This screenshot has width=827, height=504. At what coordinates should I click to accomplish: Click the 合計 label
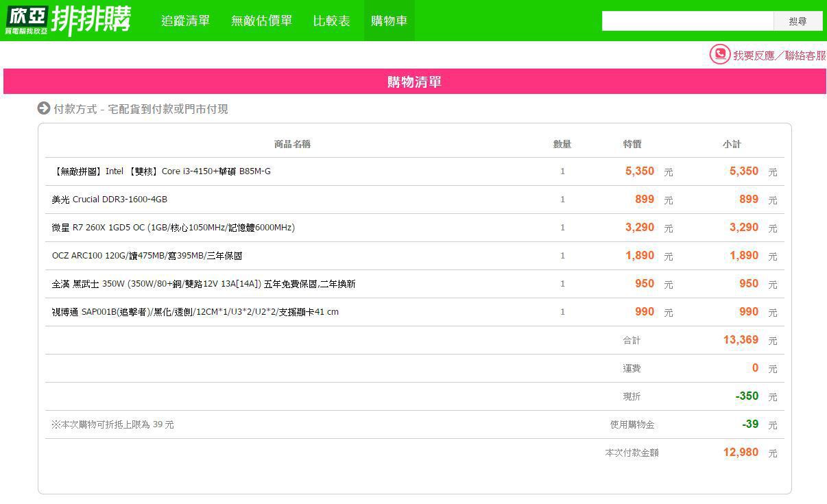click(632, 340)
